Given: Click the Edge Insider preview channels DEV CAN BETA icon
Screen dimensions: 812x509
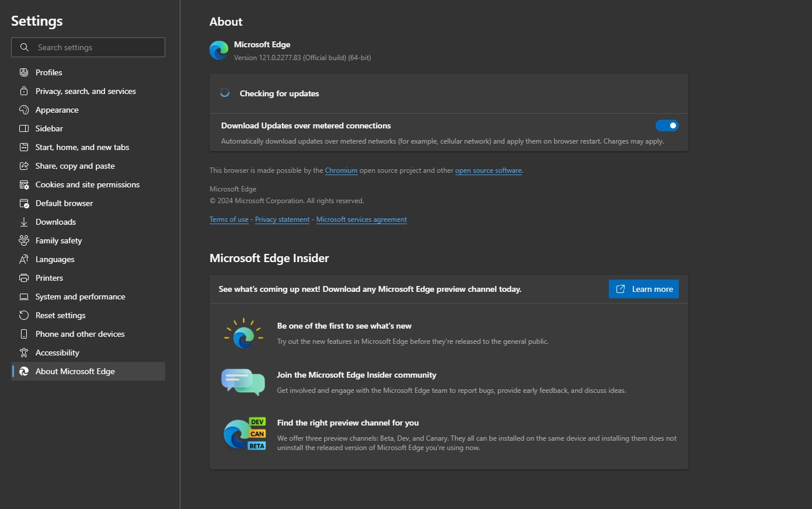Looking at the screenshot, I should pos(244,434).
